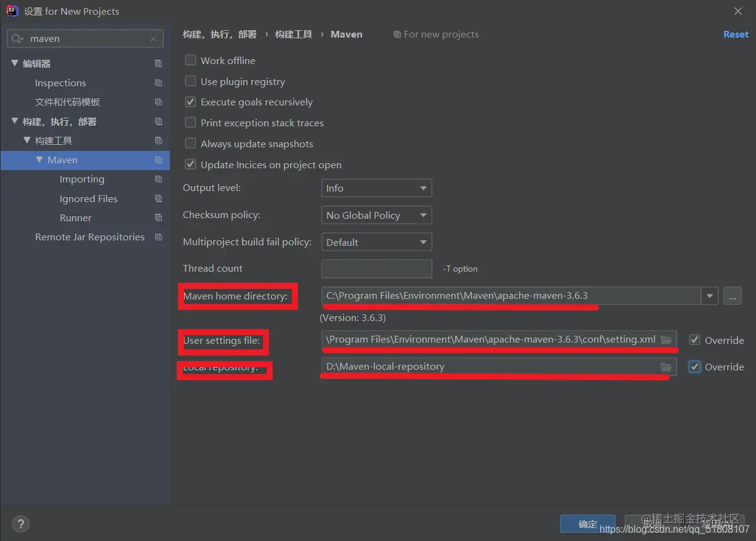Toggle Override for Local repository
756x541 pixels.
point(694,367)
